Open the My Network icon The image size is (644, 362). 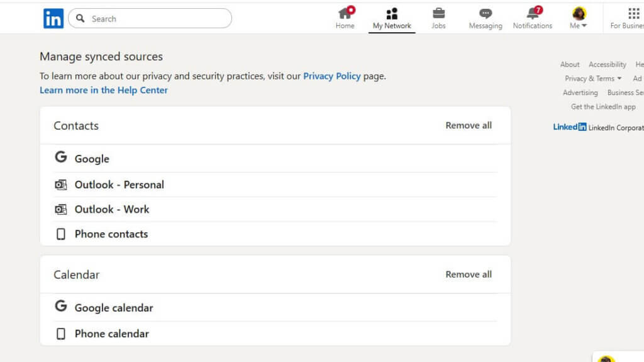392,14
